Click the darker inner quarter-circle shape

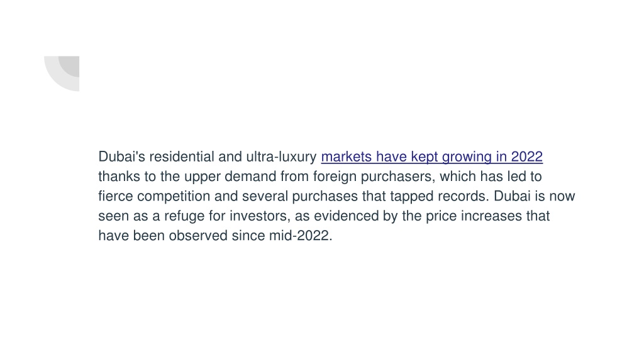(x=69, y=67)
